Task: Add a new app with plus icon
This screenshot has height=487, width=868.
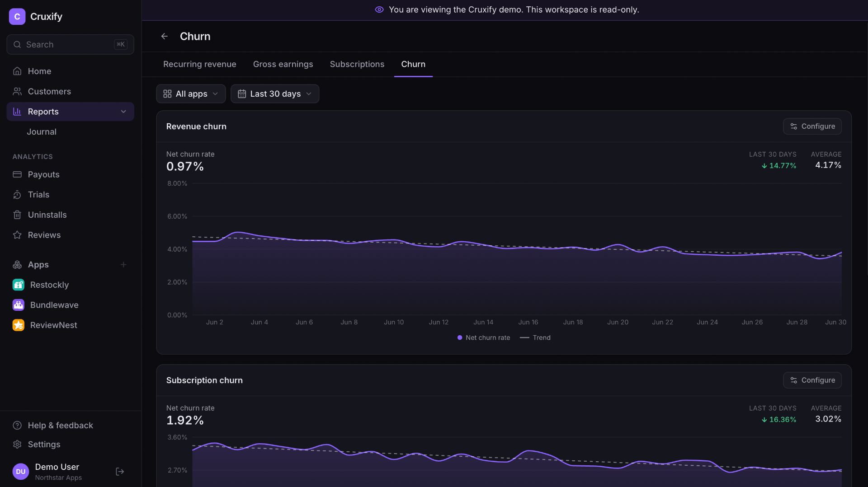Action: pos(123,265)
